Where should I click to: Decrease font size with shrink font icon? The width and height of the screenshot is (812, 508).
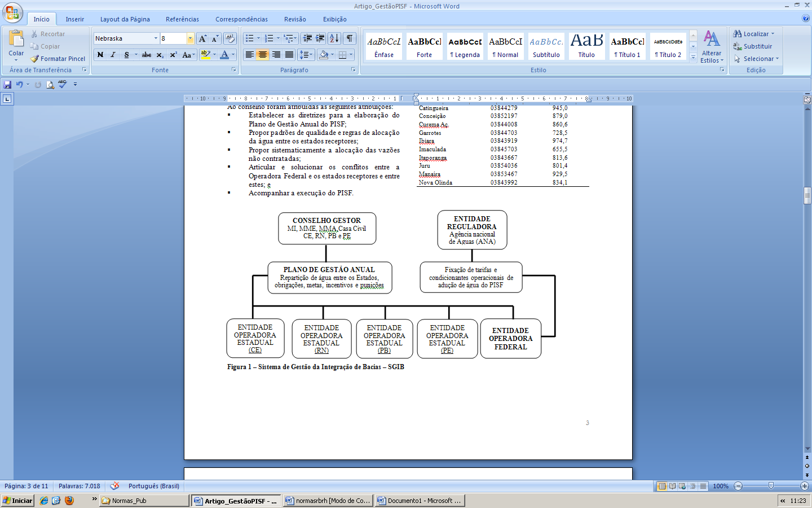[x=215, y=38]
